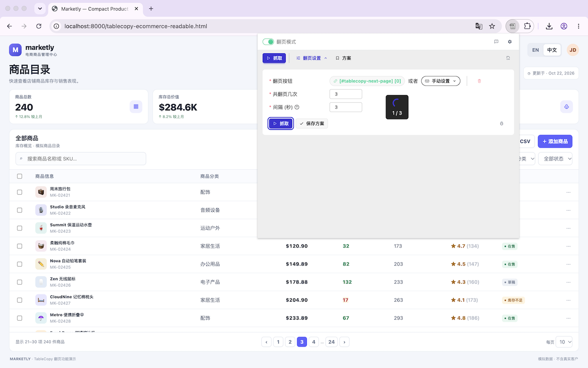Viewport: 588px width, 368px height.
Task: Click the 共翻页几次 input field
Action: click(346, 94)
